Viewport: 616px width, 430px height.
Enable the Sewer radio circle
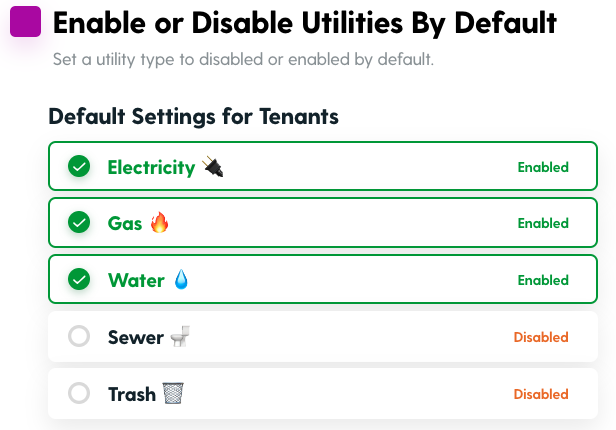(x=79, y=336)
